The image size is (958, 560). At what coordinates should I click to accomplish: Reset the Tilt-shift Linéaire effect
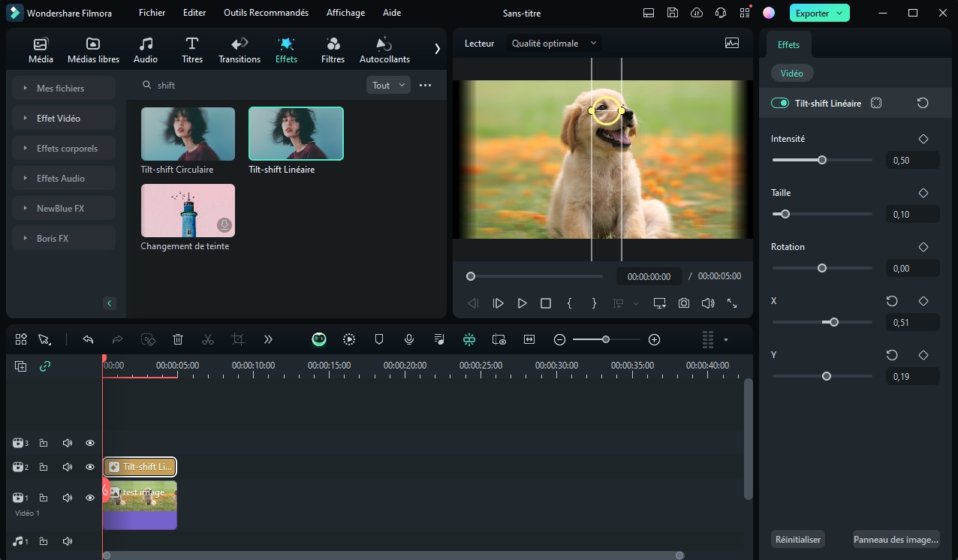pyautogui.click(x=923, y=103)
